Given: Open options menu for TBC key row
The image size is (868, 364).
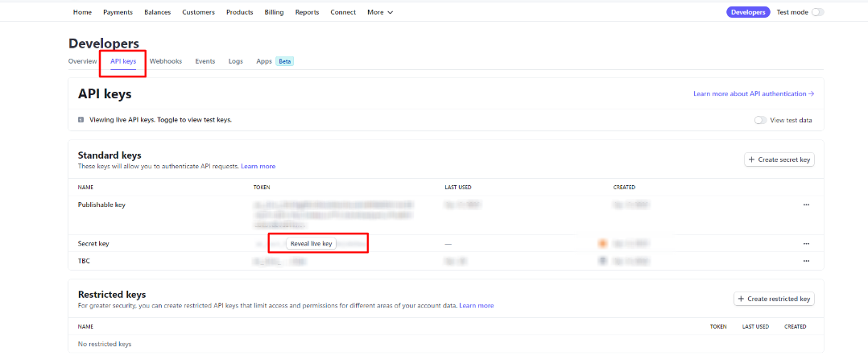Looking at the screenshot, I should pyautogui.click(x=806, y=261).
